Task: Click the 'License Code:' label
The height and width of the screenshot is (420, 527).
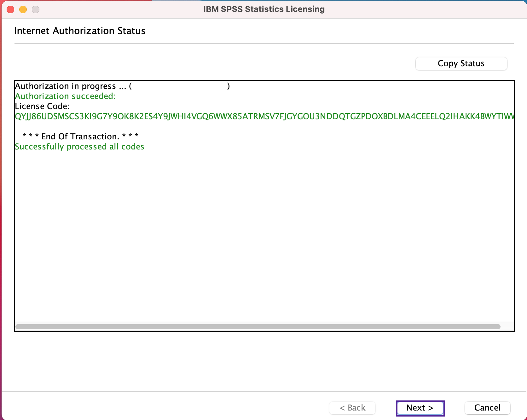Action: pos(42,106)
